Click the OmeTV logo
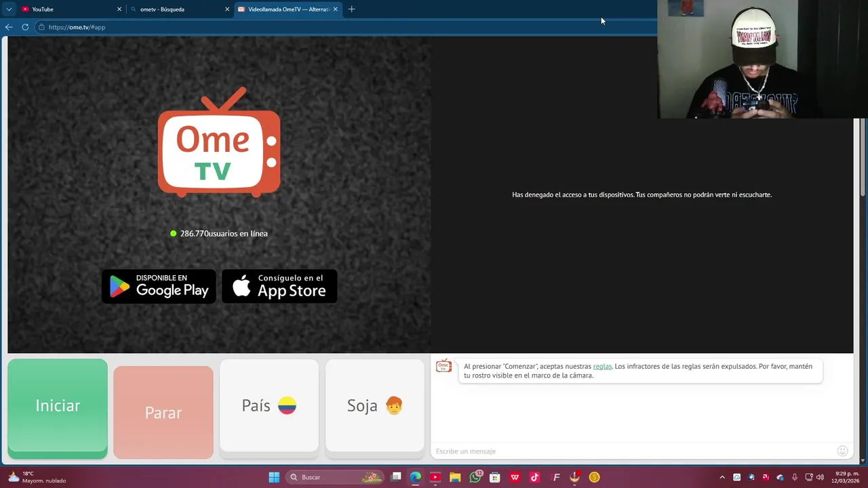 click(219, 142)
